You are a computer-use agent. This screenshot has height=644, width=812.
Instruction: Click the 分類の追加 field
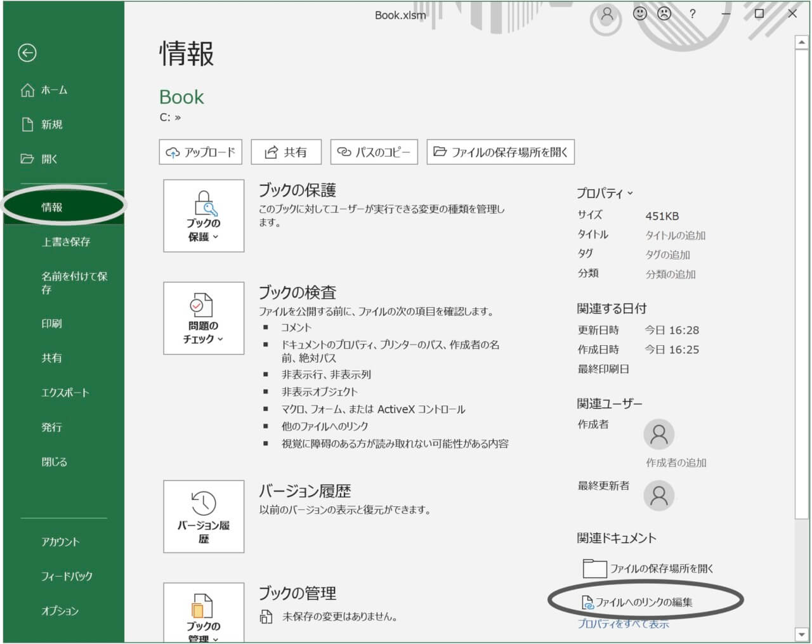671,275
